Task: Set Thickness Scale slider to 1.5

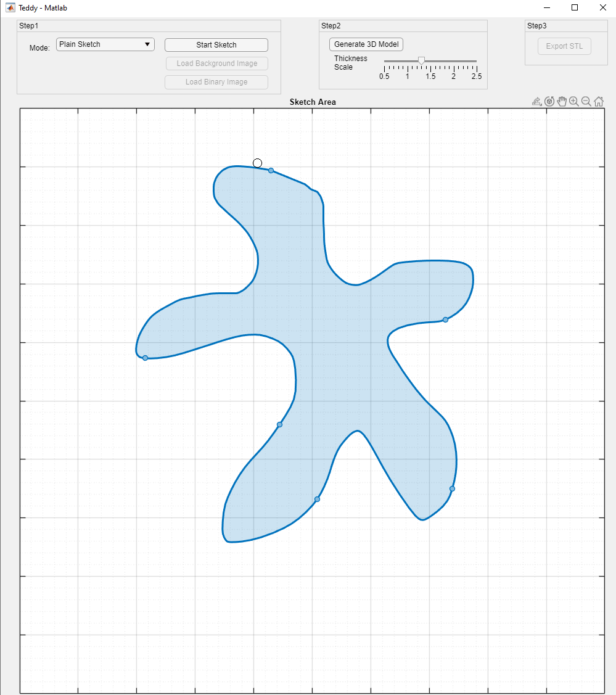Action: pos(430,60)
